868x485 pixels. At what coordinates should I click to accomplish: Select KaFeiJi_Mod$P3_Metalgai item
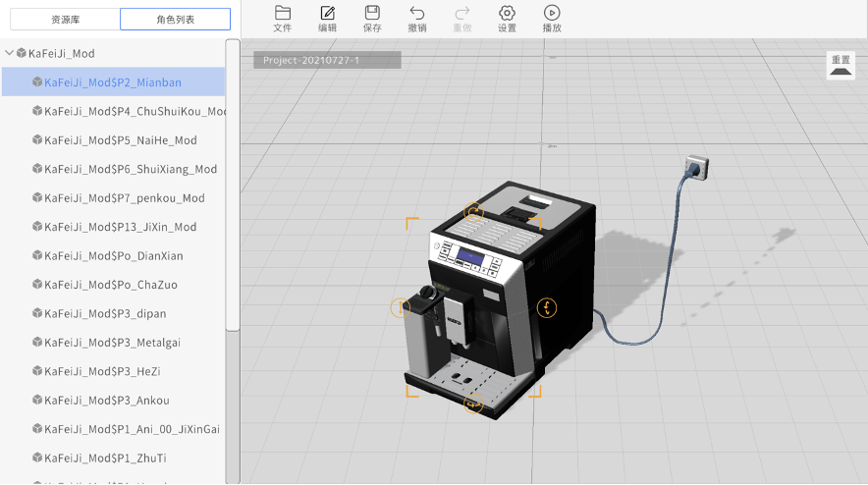pyautogui.click(x=113, y=343)
